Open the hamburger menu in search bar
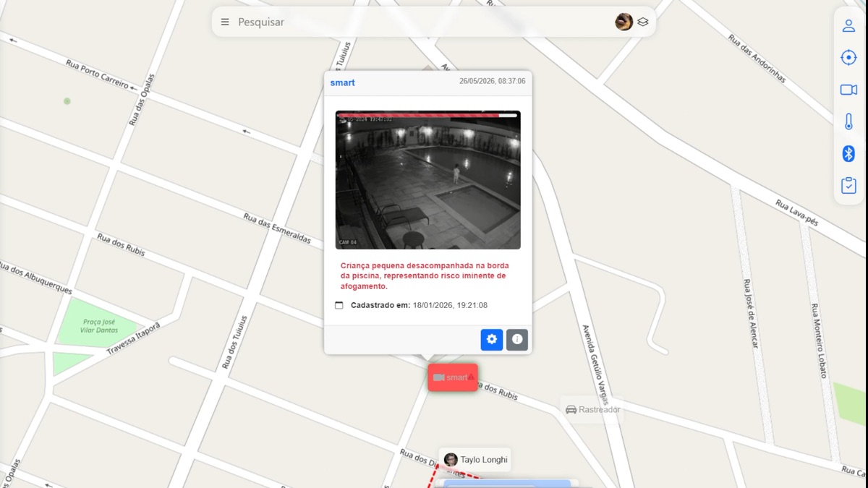 [x=225, y=22]
